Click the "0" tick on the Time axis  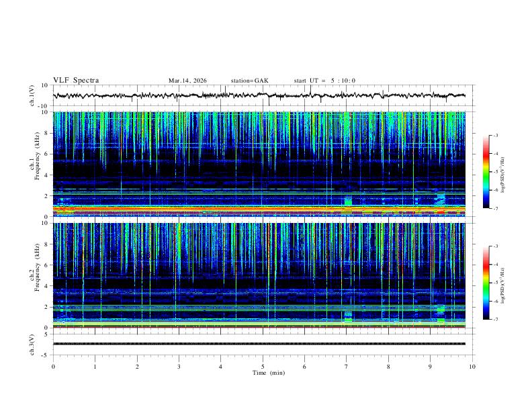point(53,367)
